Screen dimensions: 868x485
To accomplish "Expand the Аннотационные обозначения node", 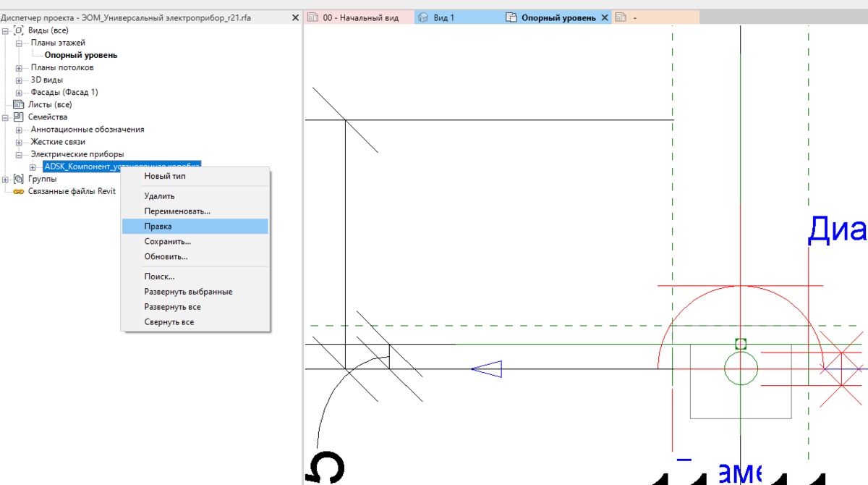I will pyautogui.click(x=19, y=130).
